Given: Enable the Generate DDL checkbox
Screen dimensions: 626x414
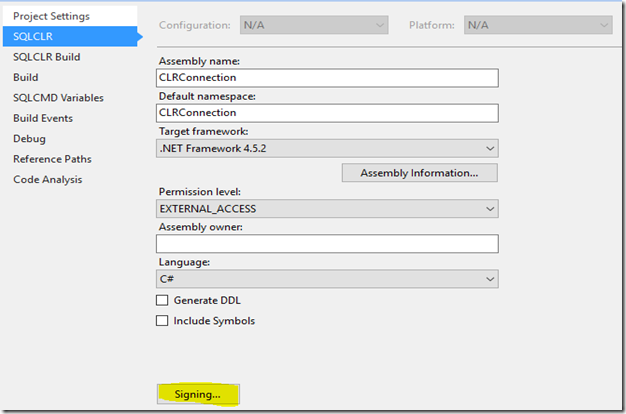Looking at the screenshot, I should click(162, 300).
